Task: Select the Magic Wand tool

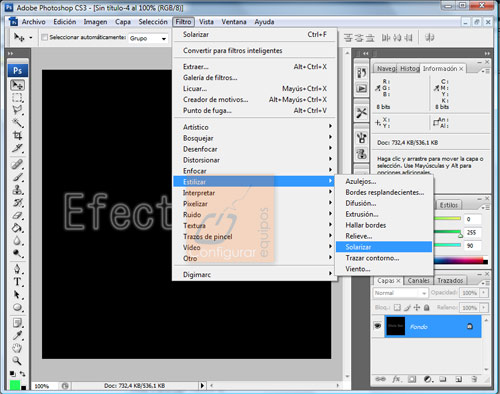Action: click(17, 123)
